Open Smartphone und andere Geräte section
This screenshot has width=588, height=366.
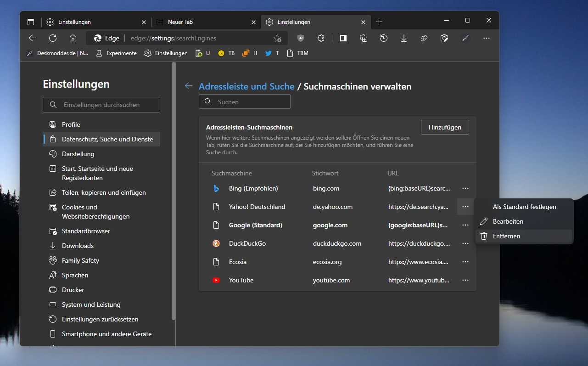pyautogui.click(x=101, y=334)
